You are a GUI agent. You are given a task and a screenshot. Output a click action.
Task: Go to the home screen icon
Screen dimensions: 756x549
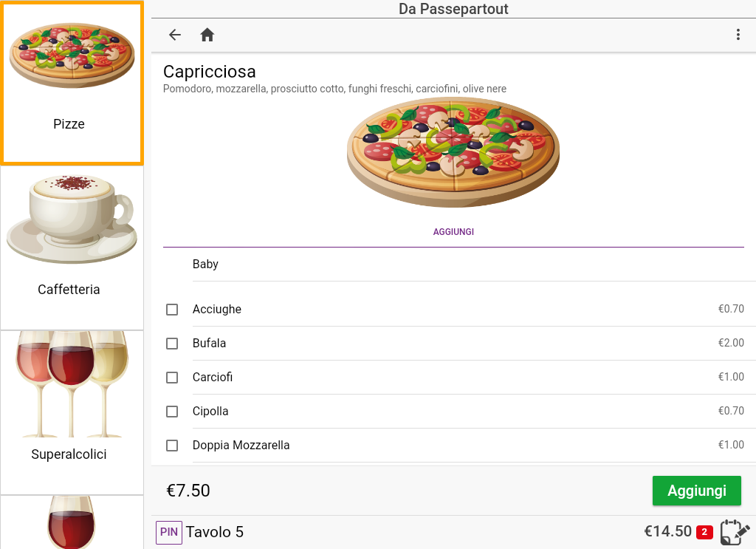pyautogui.click(x=207, y=35)
